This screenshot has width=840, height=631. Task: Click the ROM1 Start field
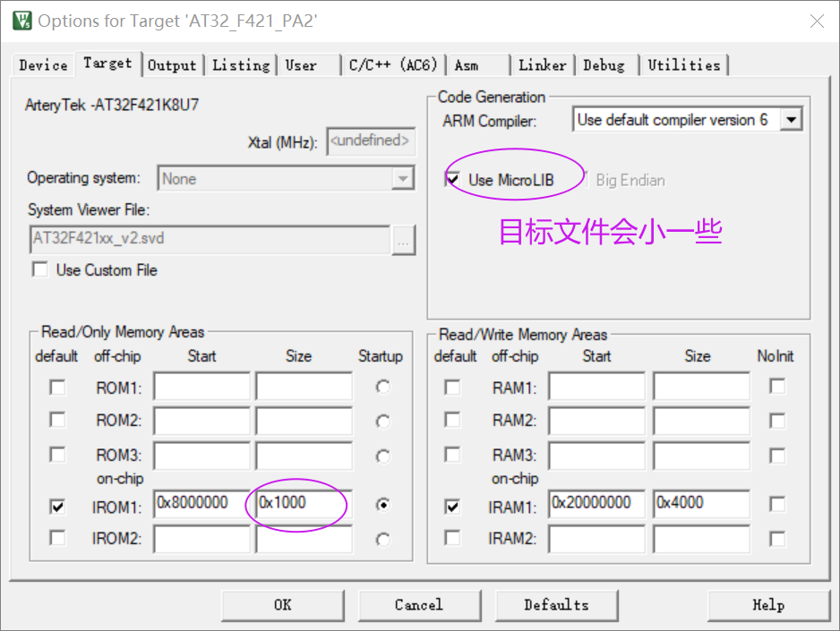(x=201, y=386)
